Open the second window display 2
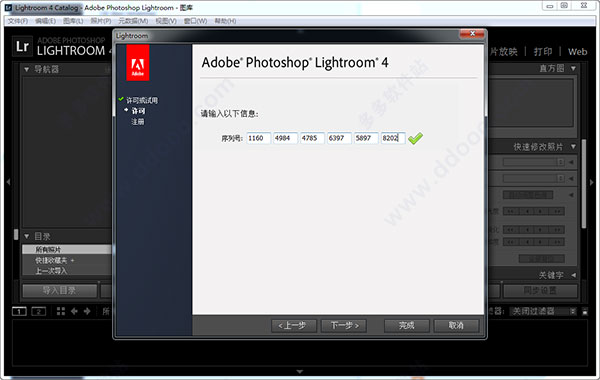The width and height of the screenshot is (600, 380). click(38, 311)
